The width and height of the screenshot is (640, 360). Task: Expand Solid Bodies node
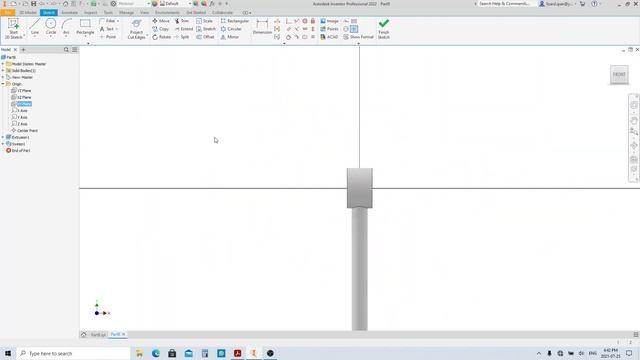3,71
